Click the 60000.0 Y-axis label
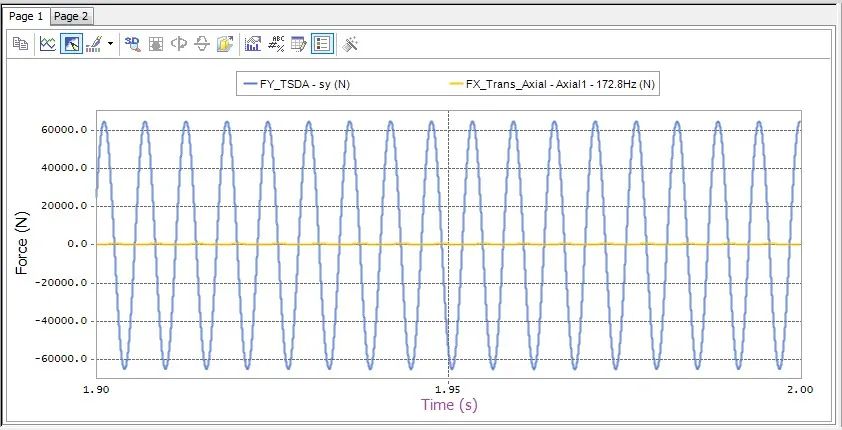842x430 pixels. [x=64, y=130]
